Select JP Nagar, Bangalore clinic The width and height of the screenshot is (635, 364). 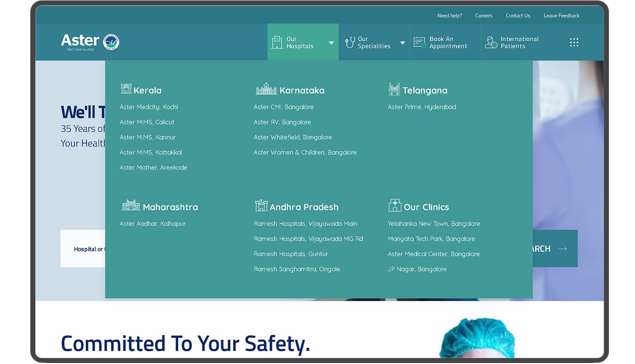[417, 269]
